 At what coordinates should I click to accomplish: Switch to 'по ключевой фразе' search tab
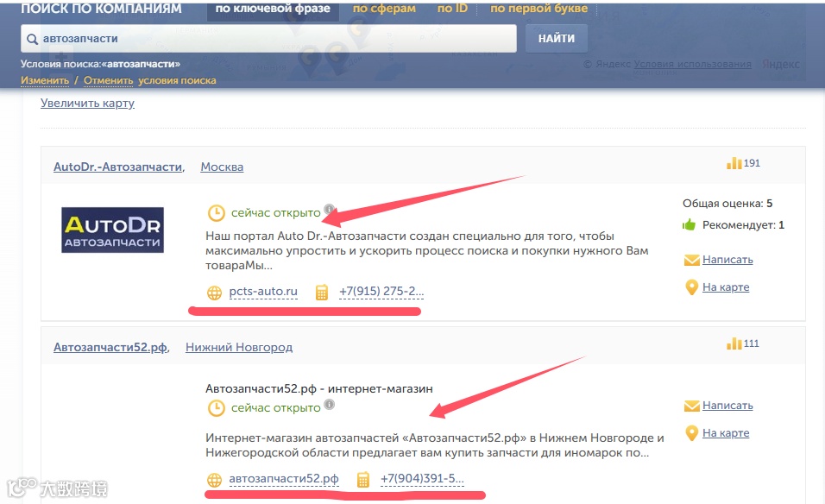point(273,9)
